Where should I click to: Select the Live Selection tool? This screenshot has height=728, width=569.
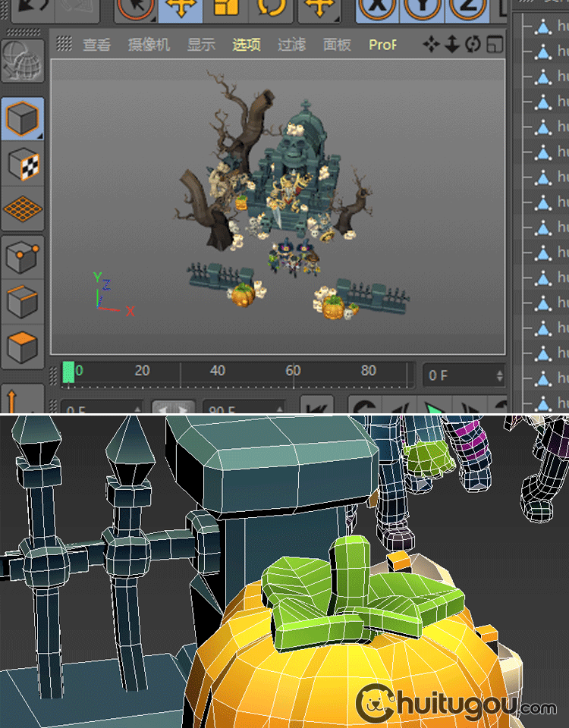pos(136,9)
